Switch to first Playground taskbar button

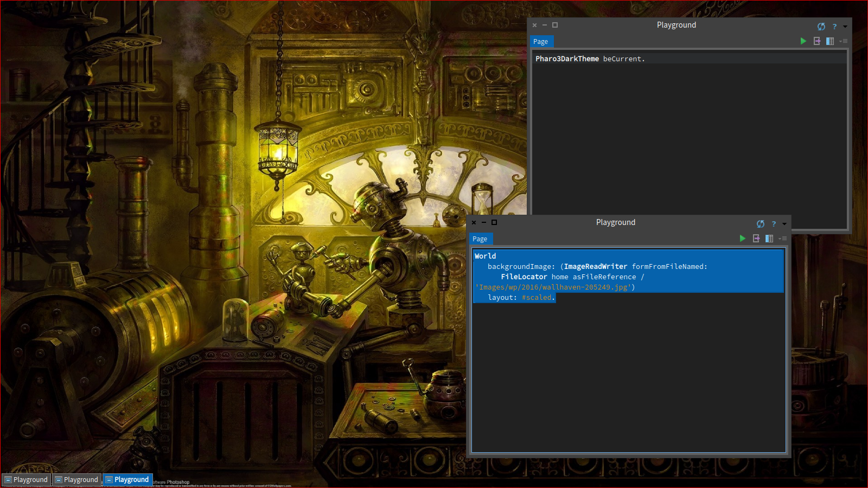[x=26, y=480]
